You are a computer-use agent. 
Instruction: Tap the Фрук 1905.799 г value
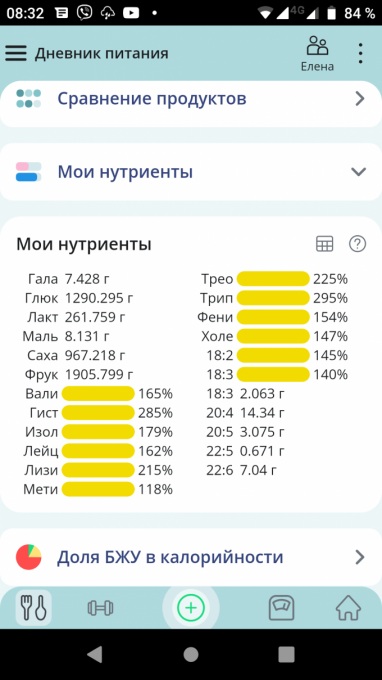[99, 375]
